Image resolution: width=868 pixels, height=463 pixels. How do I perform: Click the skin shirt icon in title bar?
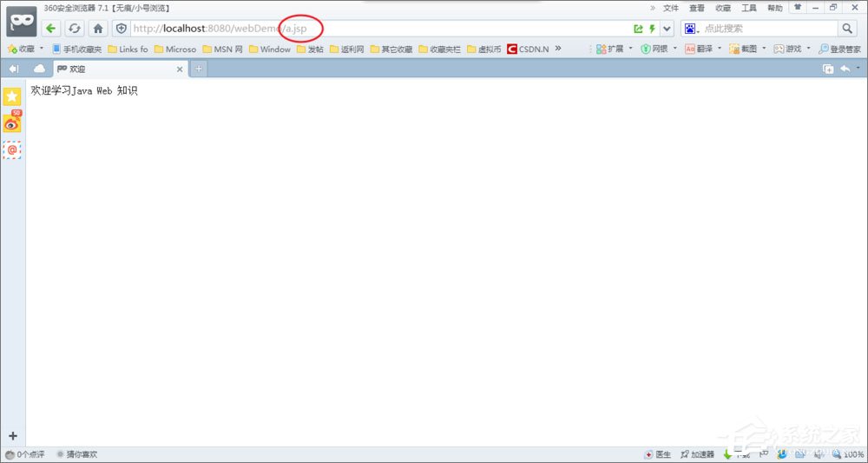click(798, 7)
